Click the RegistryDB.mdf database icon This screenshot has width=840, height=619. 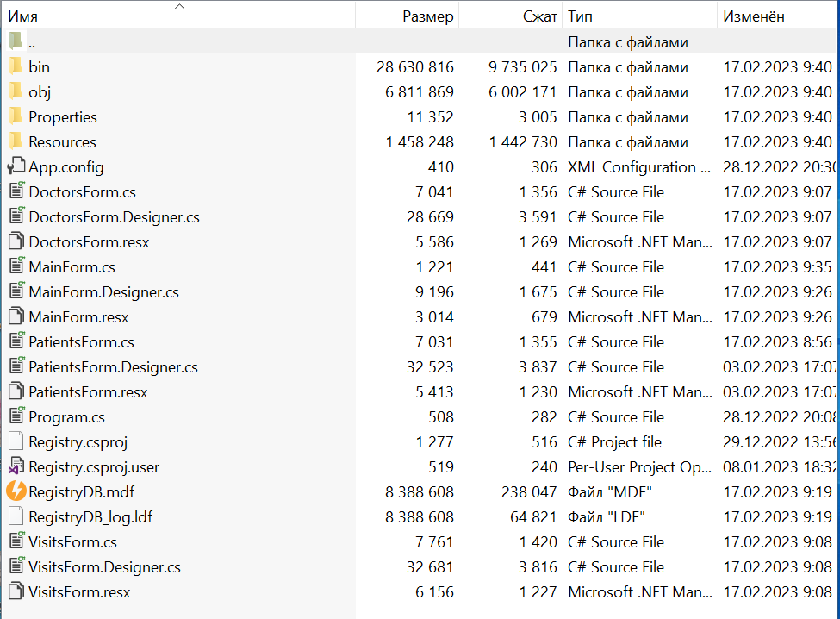point(16,491)
